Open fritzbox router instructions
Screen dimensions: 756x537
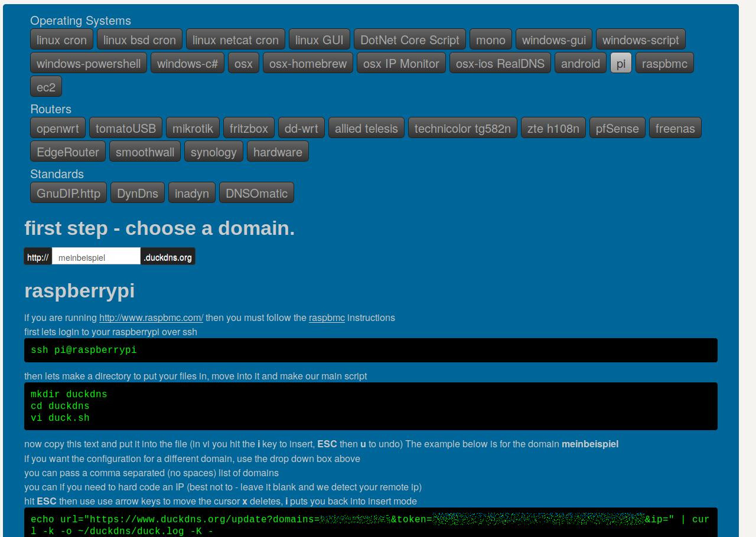249,128
